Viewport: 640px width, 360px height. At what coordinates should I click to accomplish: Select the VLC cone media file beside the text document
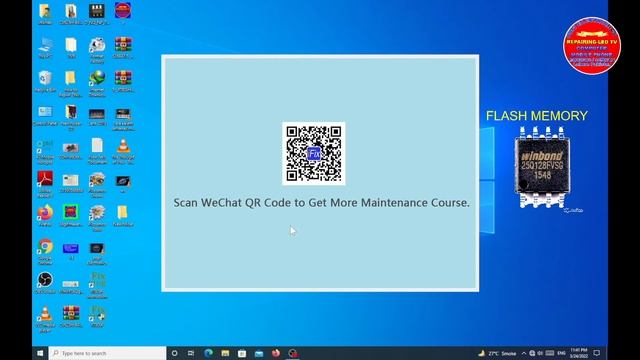(123, 150)
